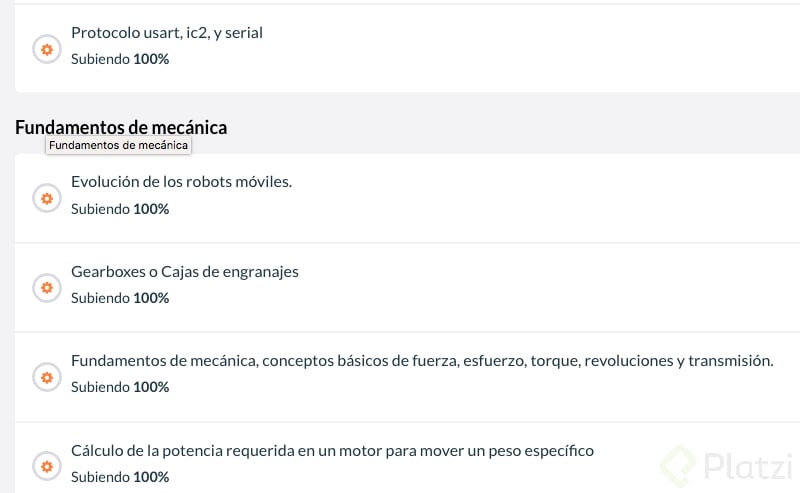The height and width of the screenshot is (493, 800).
Task: Click the gear icon beside Protocolo usart
Action: (46, 48)
